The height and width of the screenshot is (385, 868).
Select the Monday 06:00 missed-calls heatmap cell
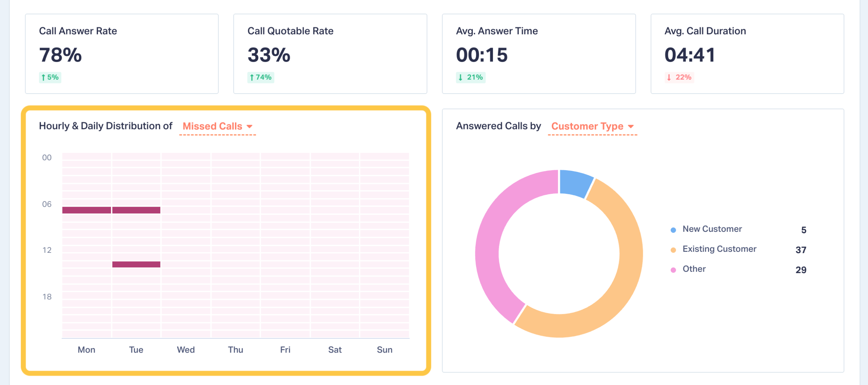click(x=86, y=210)
